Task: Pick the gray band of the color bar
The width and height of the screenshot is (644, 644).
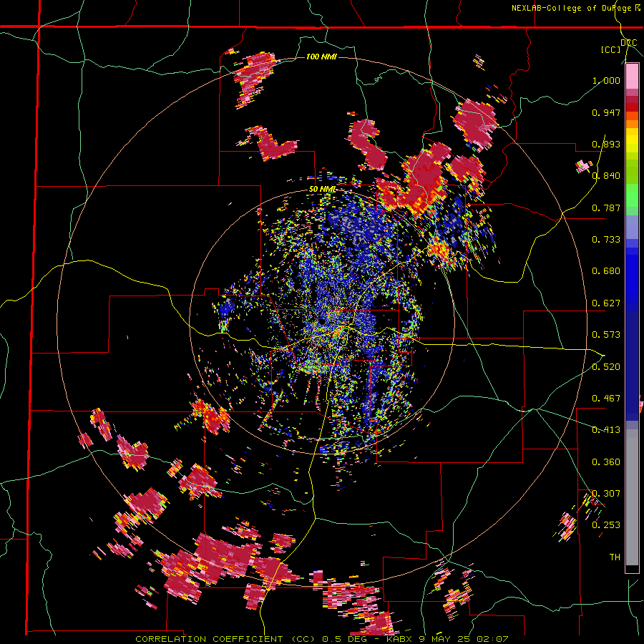Action: click(632, 497)
